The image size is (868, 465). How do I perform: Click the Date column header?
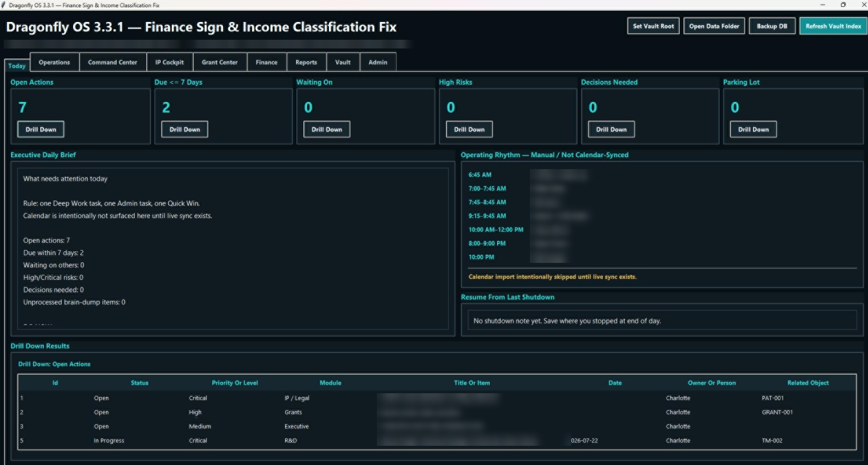(615, 383)
